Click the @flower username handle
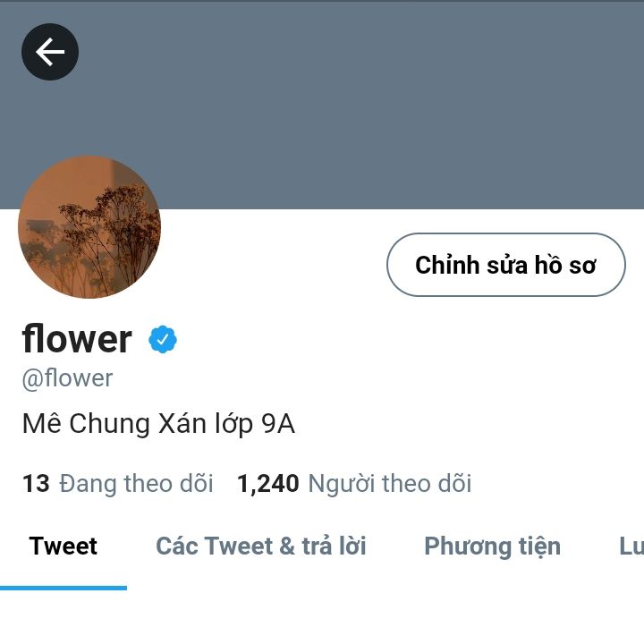Viewport: 644px width, 644px height. coord(67,378)
